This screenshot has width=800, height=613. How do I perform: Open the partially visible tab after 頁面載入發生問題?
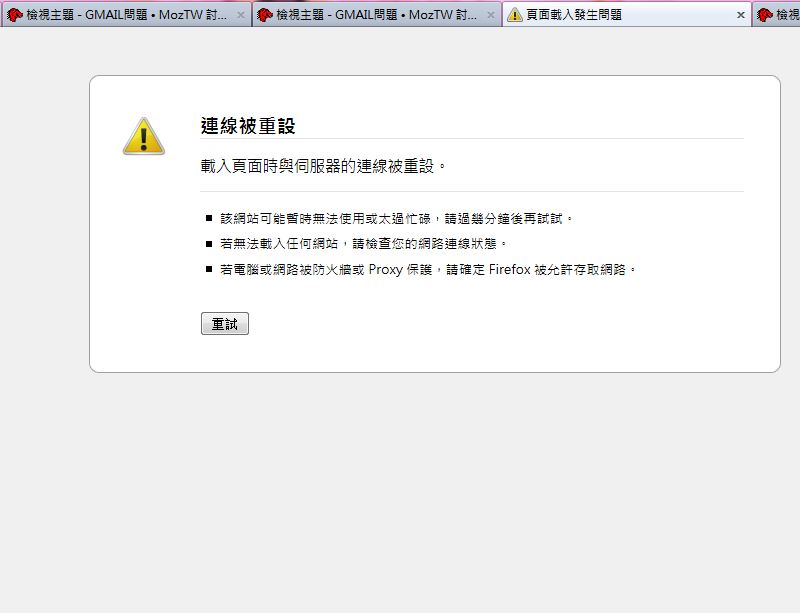click(777, 15)
